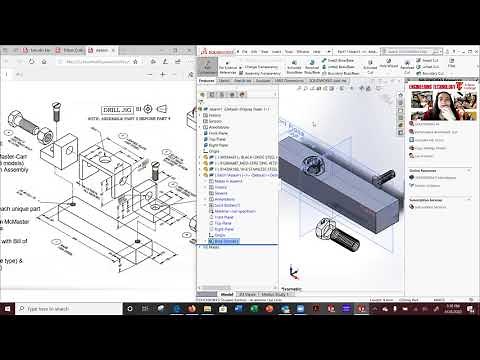Click Task View on the taskbar
Viewport: 480px width, 360px height.
pos(145,309)
